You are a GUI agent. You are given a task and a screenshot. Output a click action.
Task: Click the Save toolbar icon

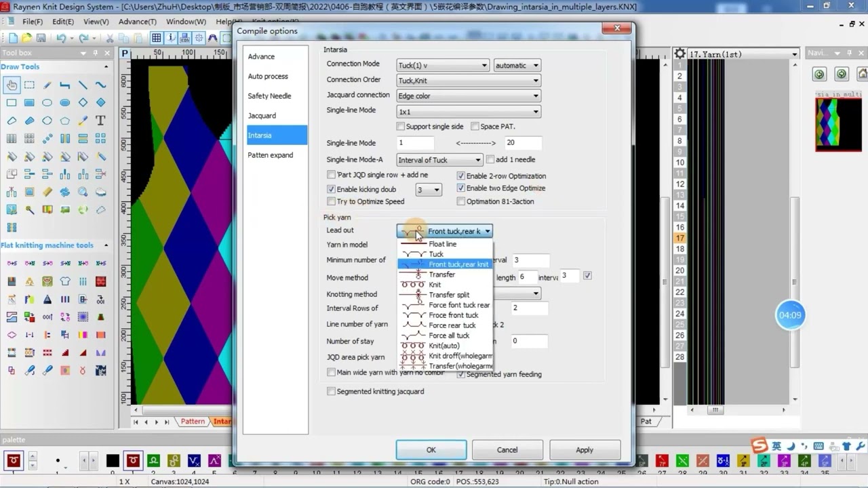coord(41,38)
